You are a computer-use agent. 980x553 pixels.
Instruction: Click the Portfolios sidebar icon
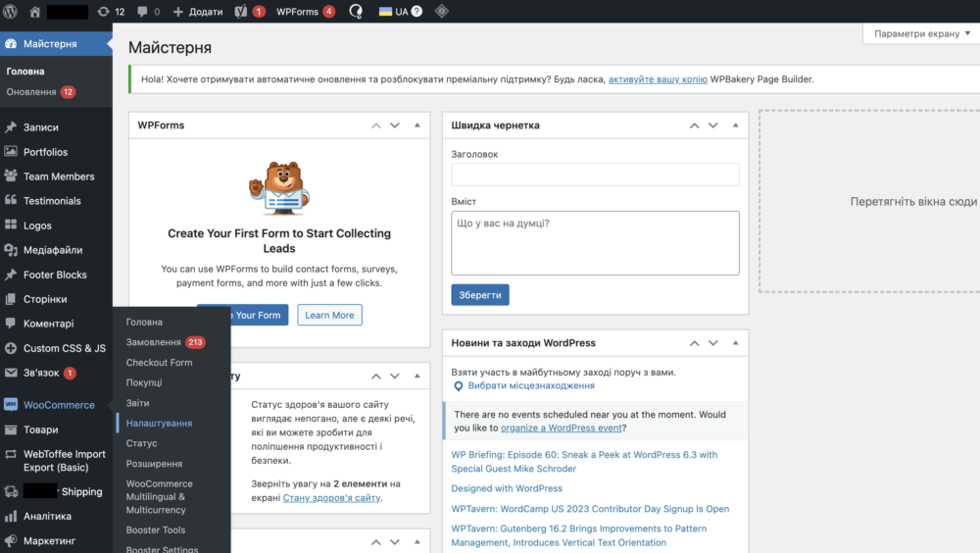[11, 151]
